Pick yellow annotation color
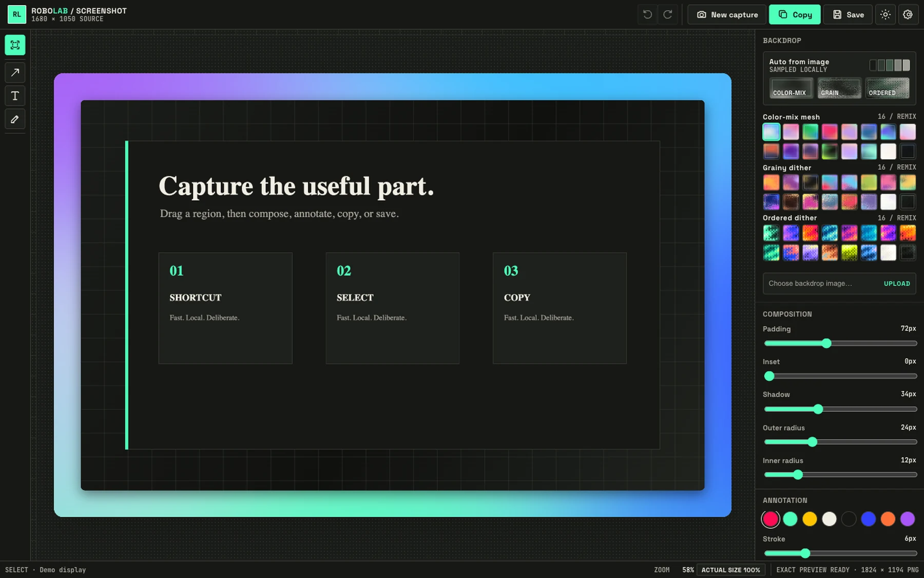This screenshot has height=578, width=924. (x=810, y=519)
